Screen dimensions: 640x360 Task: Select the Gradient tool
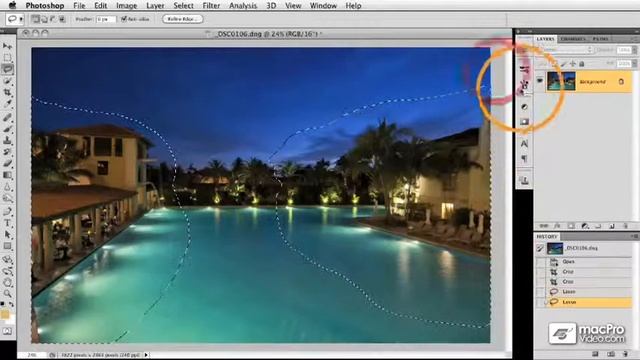point(7,175)
